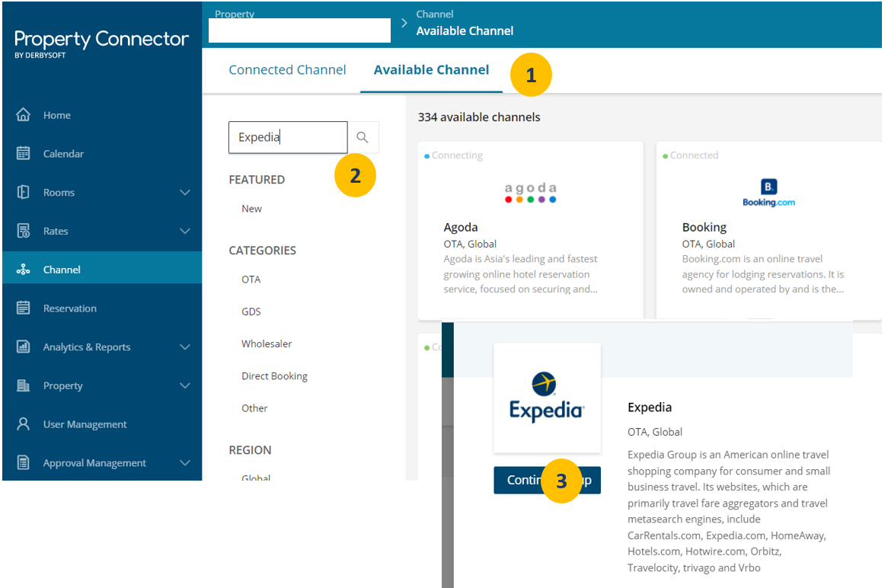Click the breadcrumb arrow after Property

pyautogui.click(x=404, y=23)
